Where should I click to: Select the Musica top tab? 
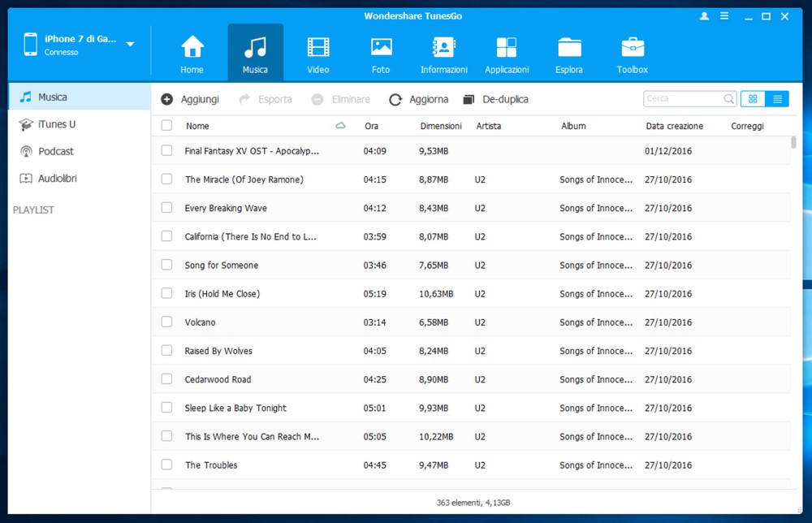tap(255, 54)
